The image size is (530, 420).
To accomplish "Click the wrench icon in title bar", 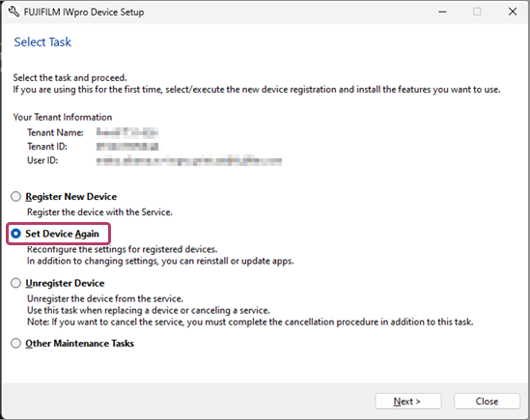I will (14, 12).
